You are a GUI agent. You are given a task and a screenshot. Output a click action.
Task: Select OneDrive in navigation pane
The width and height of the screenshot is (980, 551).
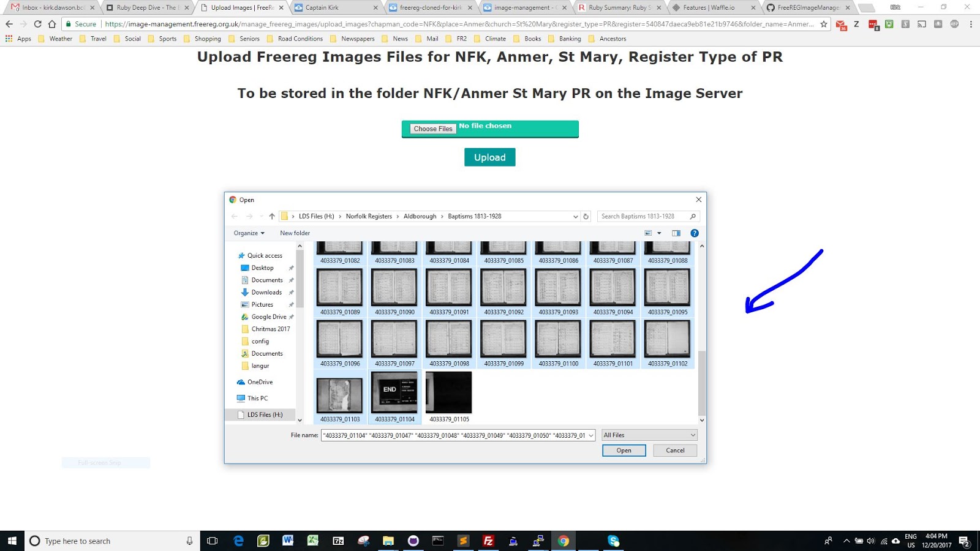(254, 382)
